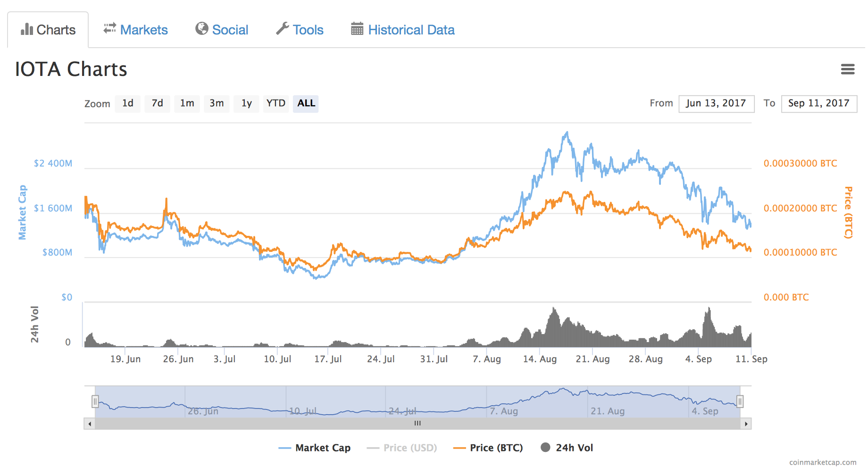868x467 pixels.
Task: Click the 24h Vol axis title
Action: (34, 324)
